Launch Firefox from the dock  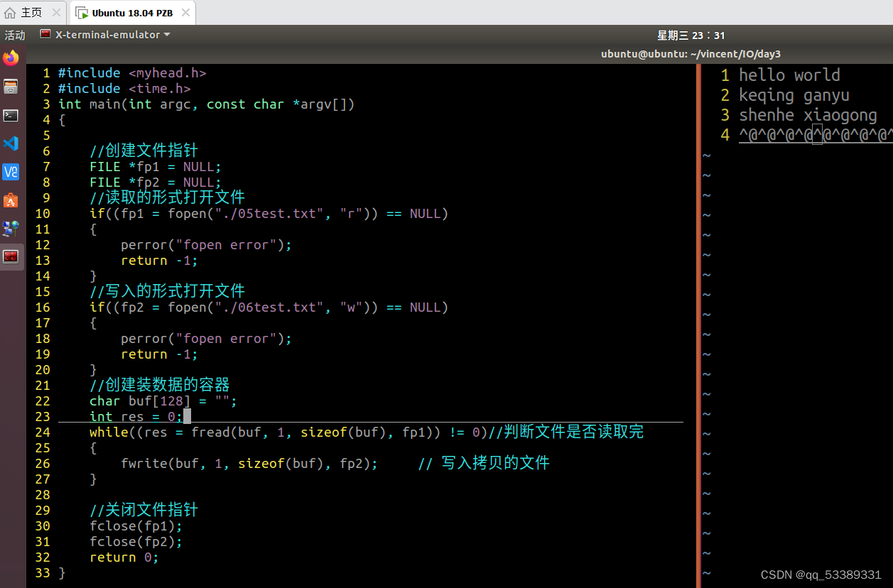click(x=11, y=58)
